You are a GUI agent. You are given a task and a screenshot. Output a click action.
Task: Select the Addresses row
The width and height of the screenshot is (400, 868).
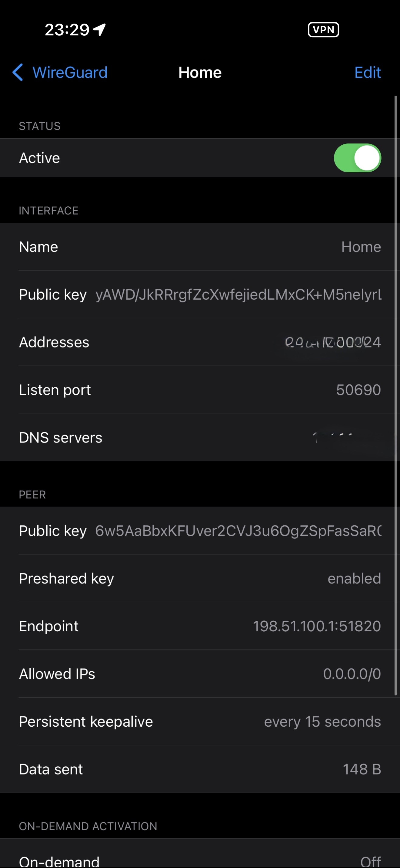(200, 342)
